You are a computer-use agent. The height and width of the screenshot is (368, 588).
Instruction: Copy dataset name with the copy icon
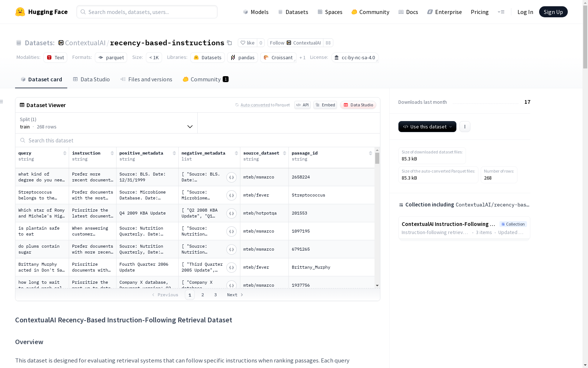[x=229, y=43]
